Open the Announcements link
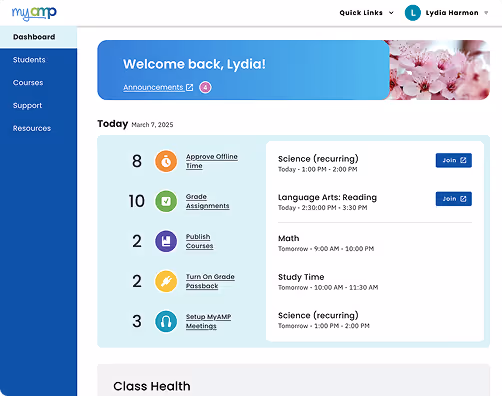The height and width of the screenshot is (396, 502). 153,87
